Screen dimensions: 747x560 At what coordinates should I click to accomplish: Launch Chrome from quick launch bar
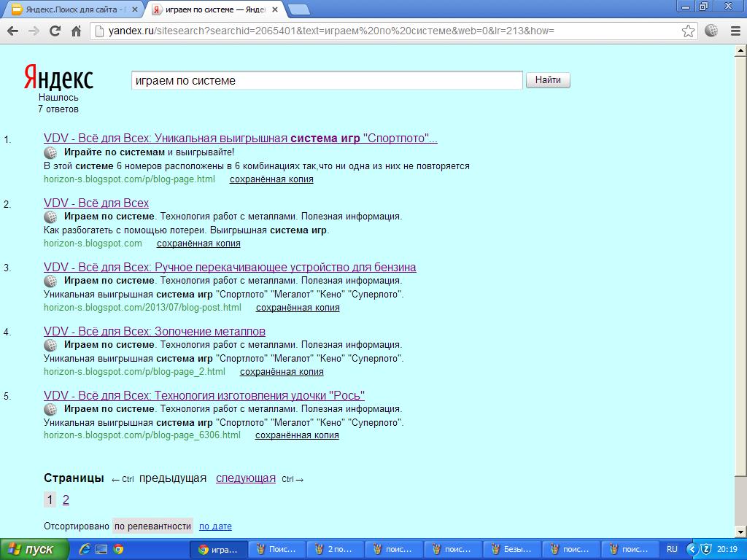[x=118, y=550]
